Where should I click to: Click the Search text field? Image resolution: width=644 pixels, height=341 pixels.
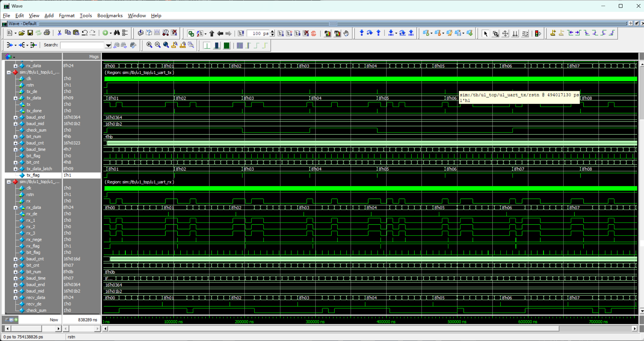coord(83,45)
